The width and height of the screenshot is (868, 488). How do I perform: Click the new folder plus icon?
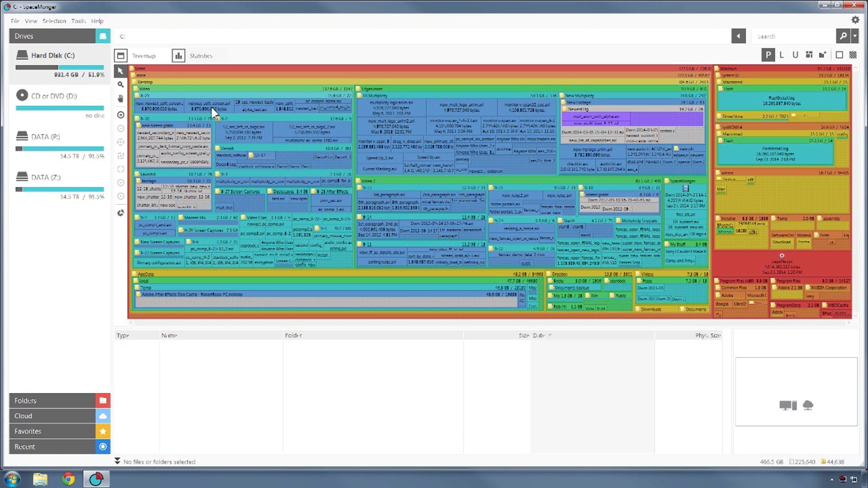pos(822,55)
